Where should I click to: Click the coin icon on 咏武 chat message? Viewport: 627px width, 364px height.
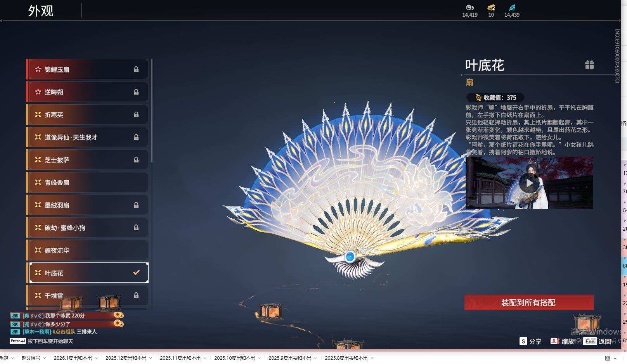click(x=118, y=315)
